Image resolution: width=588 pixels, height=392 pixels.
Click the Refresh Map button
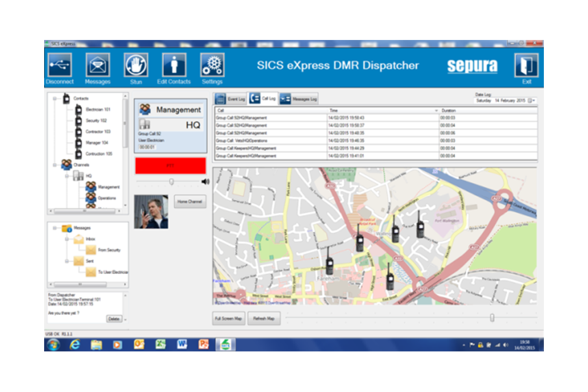[x=263, y=319]
